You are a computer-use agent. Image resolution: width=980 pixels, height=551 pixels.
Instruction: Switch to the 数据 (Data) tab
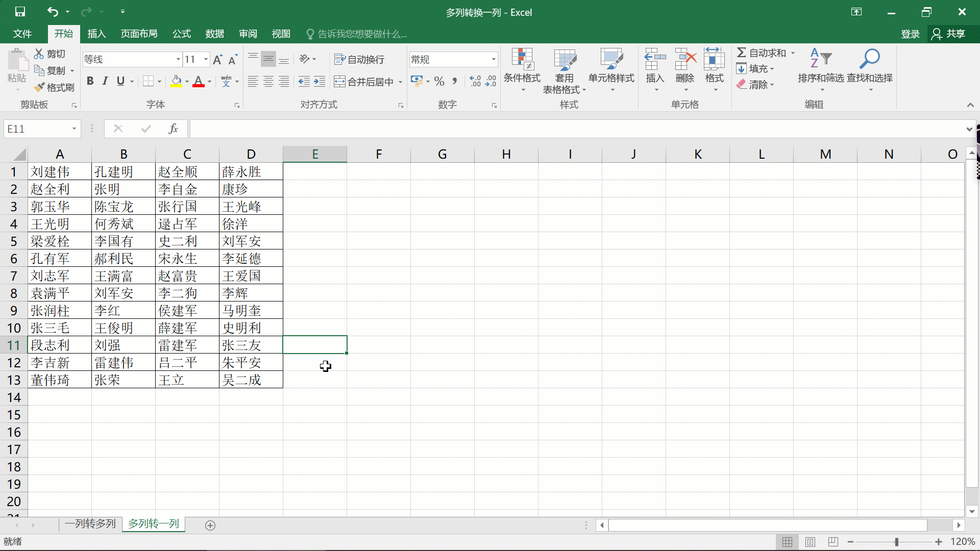(x=214, y=34)
